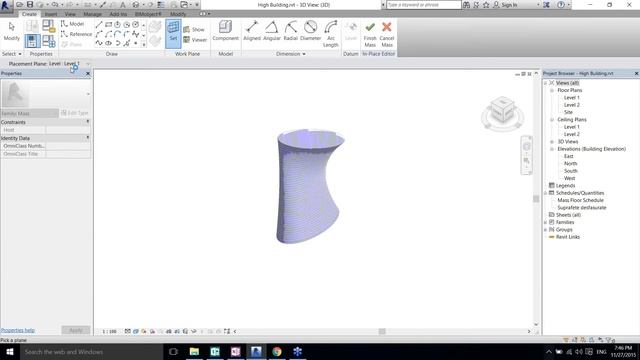Screen dimensions: 640x360
Task: Click the keyword search field
Action: click(424, 5)
